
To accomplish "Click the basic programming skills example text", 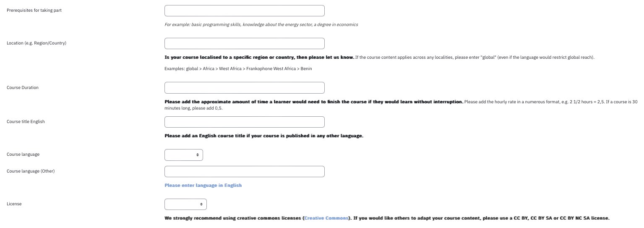I will coord(261,24).
